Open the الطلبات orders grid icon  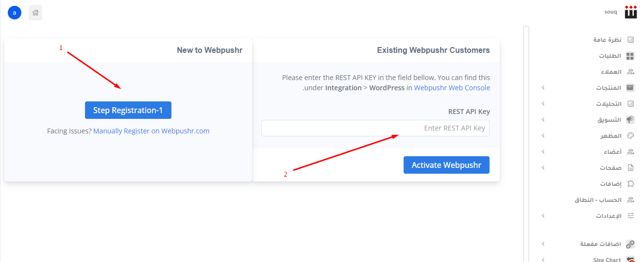tap(630, 56)
